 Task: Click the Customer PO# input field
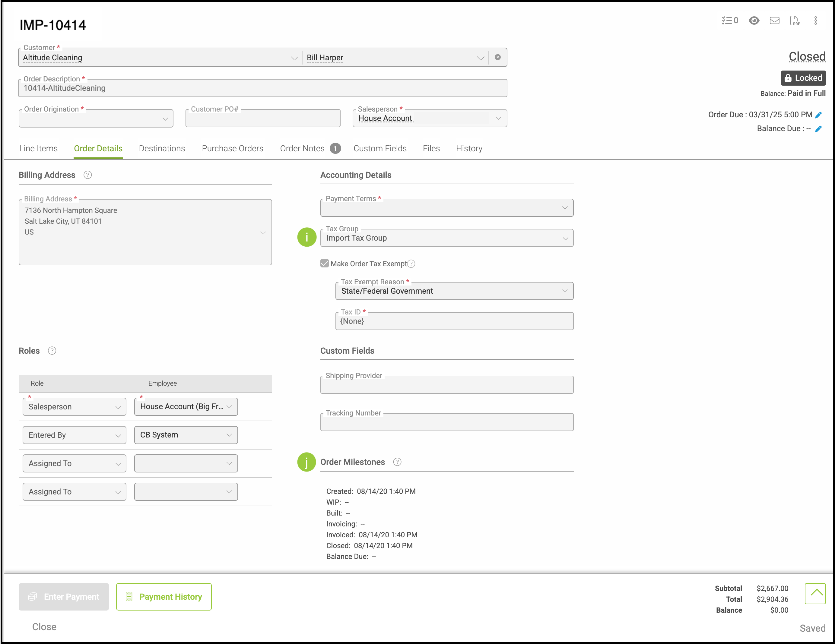263,119
